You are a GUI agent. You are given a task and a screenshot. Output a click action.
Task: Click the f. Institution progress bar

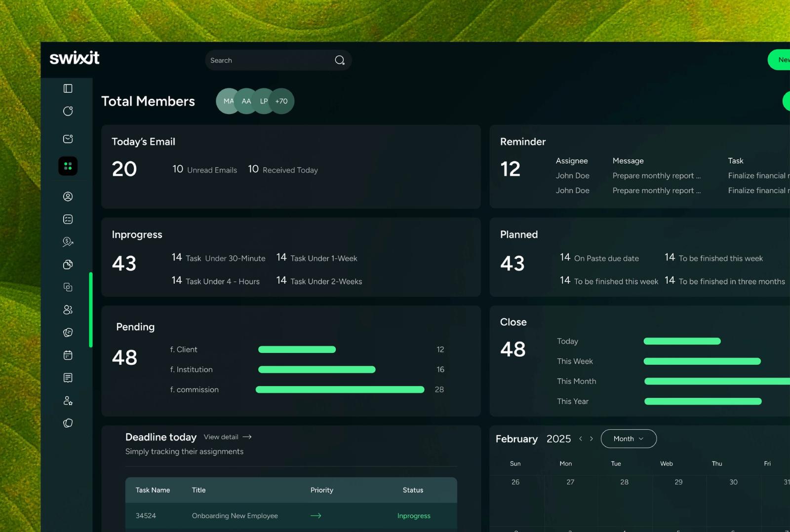[x=316, y=370]
